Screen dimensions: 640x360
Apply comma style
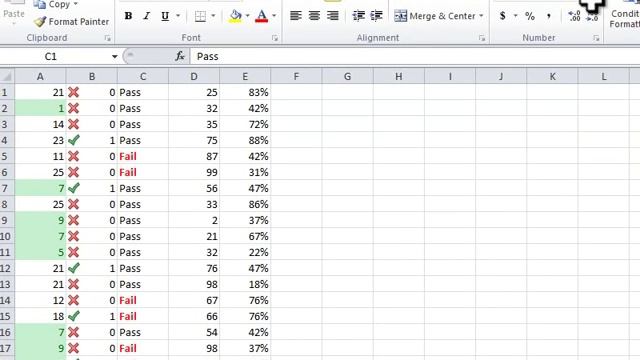tap(549, 16)
